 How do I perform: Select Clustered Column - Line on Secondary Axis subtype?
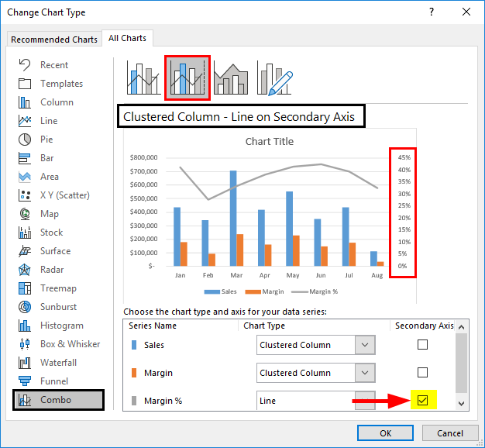187,78
